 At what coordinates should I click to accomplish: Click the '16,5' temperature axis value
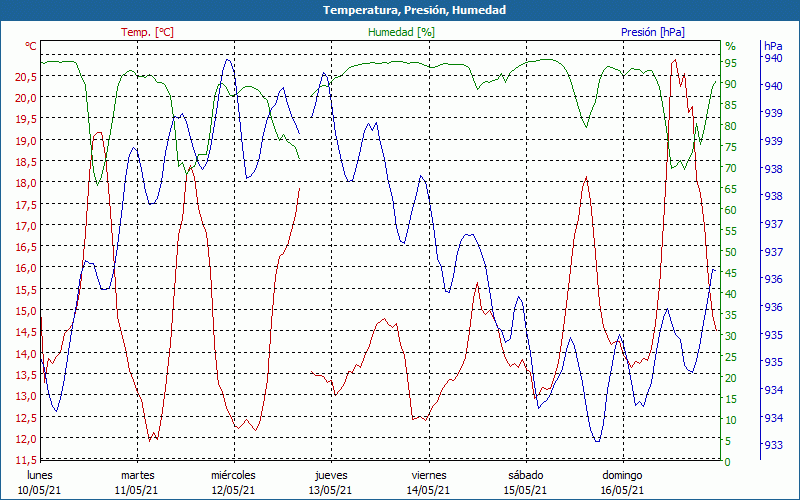[26, 247]
